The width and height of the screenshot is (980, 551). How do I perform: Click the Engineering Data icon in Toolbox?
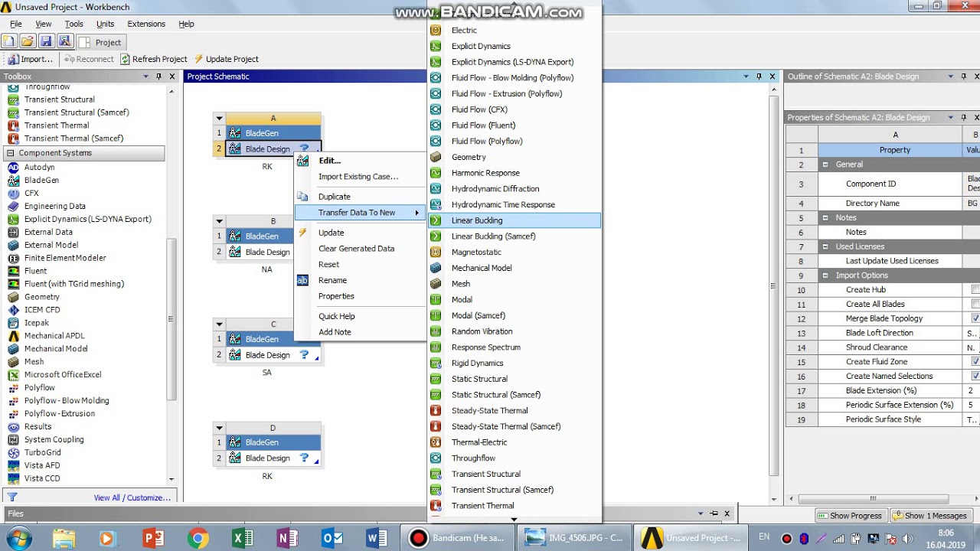click(13, 207)
